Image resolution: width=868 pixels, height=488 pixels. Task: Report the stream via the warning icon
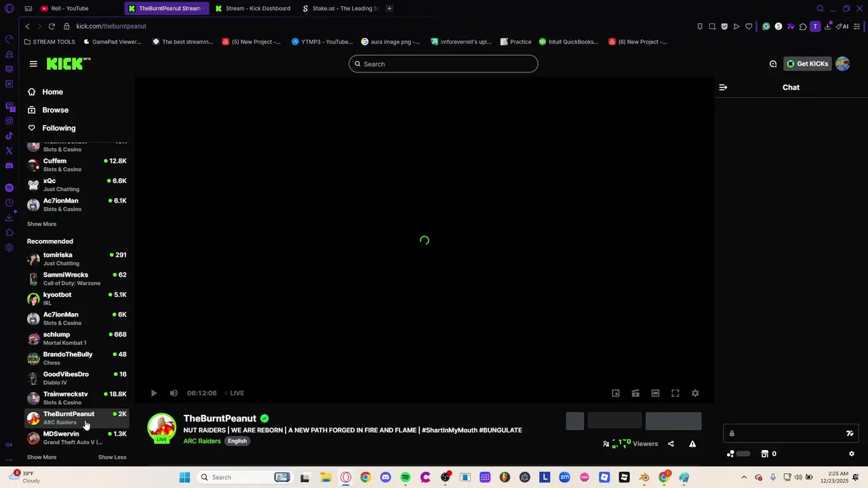click(692, 444)
